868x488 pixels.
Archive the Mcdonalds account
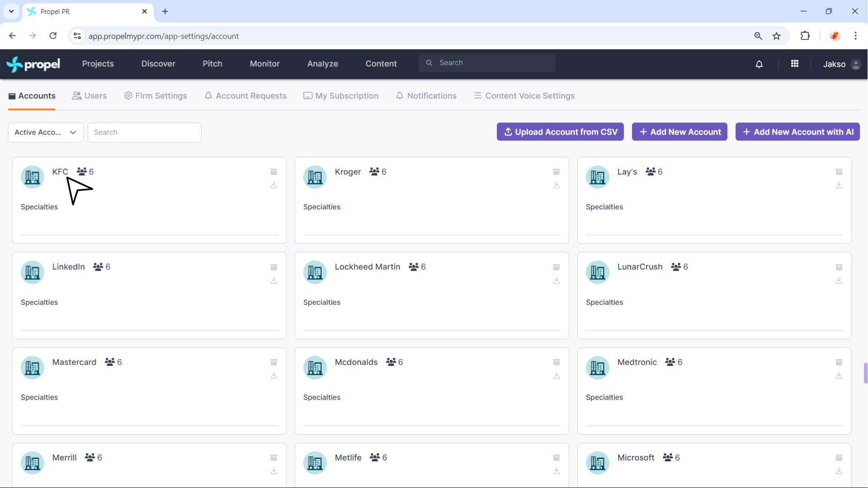coord(556,362)
